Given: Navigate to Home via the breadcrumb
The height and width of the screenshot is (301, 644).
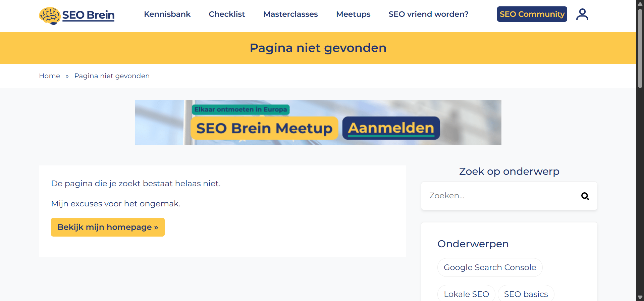Looking at the screenshot, I should pyautogui.click(x=49, y=76).
